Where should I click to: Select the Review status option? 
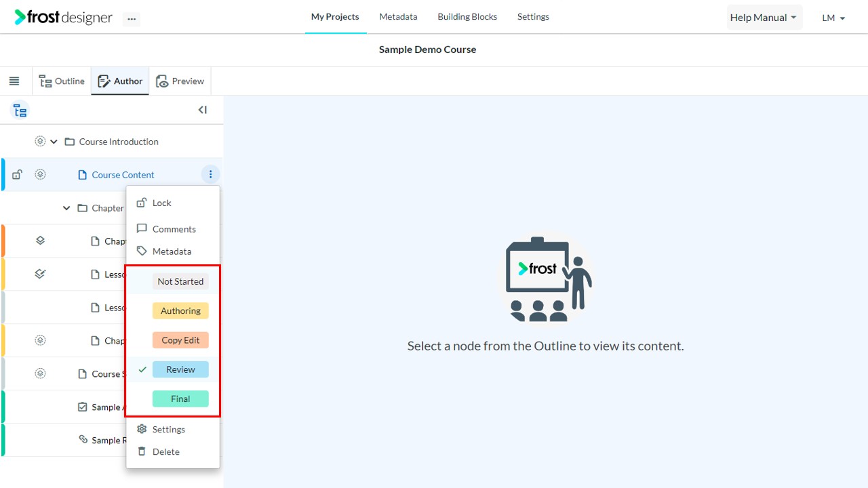(x=180, y=369)
